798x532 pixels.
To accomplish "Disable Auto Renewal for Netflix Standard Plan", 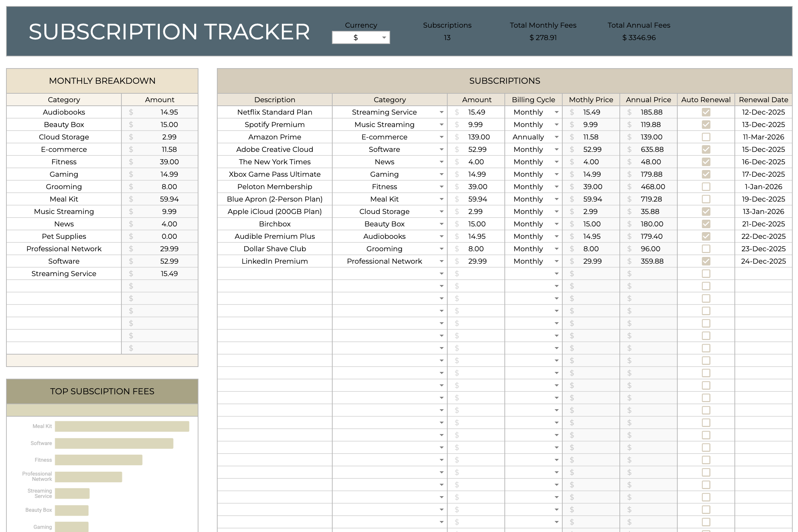I will click(706, 112).
